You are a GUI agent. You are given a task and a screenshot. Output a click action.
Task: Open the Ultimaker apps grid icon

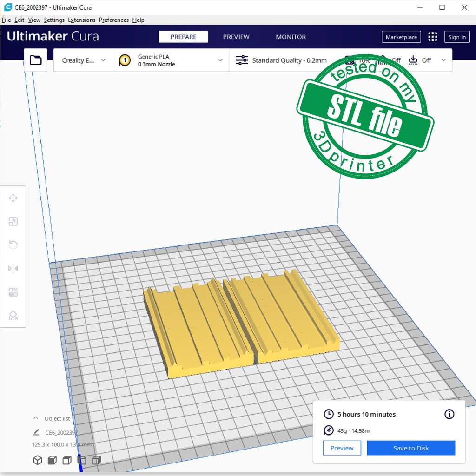[x=433, y=37]
